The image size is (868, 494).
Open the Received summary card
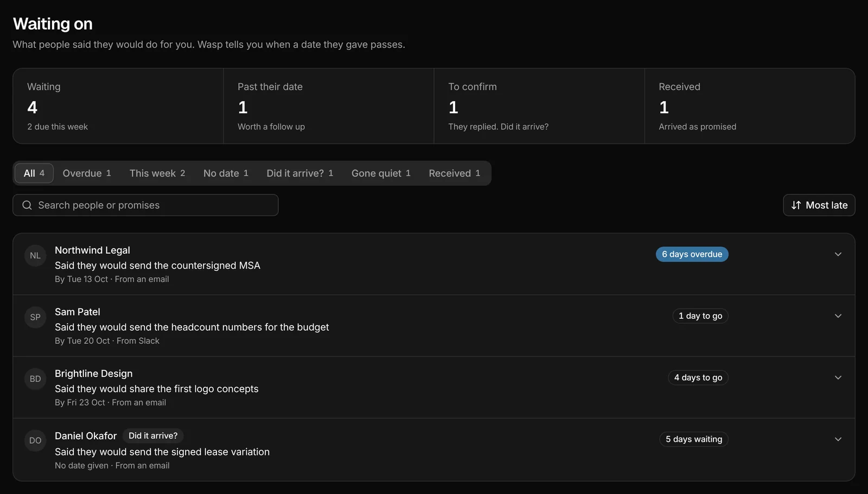pos(750,106)
